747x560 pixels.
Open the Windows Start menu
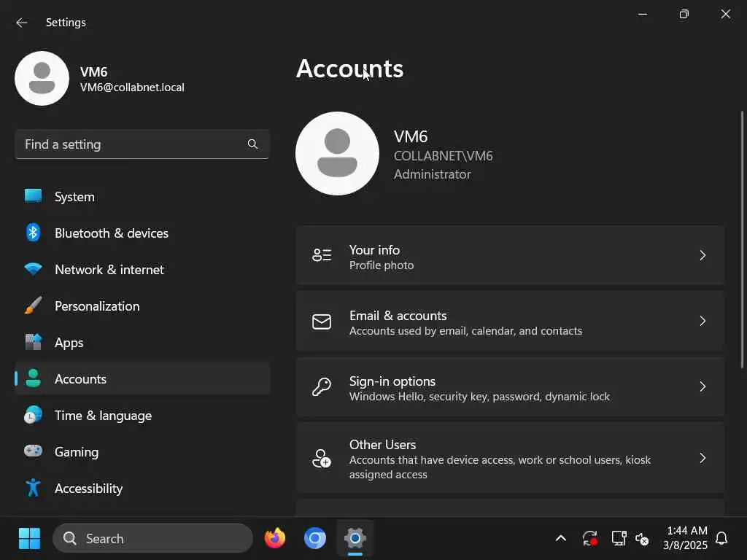point(29,539)
